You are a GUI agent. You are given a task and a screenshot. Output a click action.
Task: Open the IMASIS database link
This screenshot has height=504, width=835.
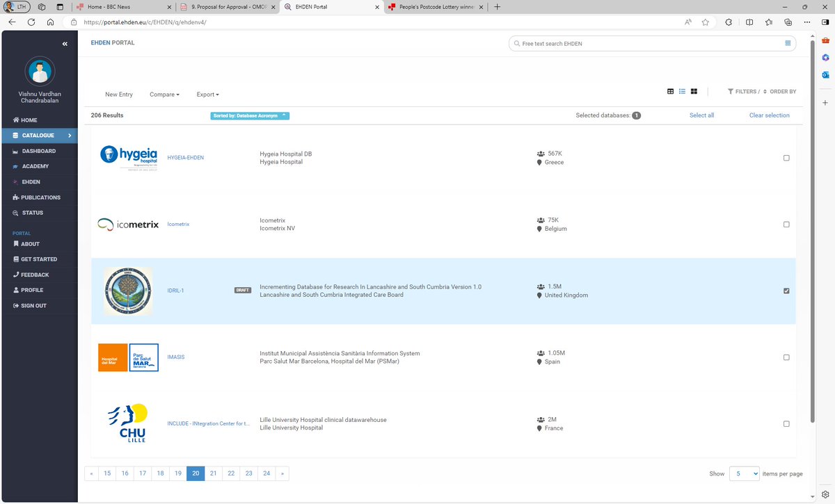tap(176, 357)
